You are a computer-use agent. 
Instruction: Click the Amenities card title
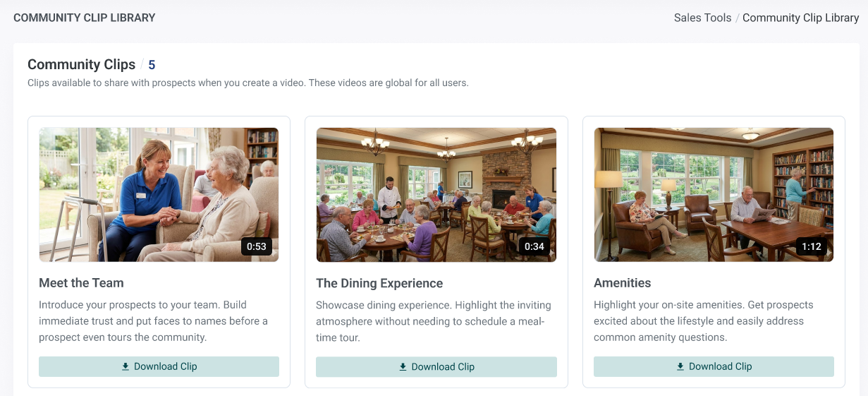622,283
